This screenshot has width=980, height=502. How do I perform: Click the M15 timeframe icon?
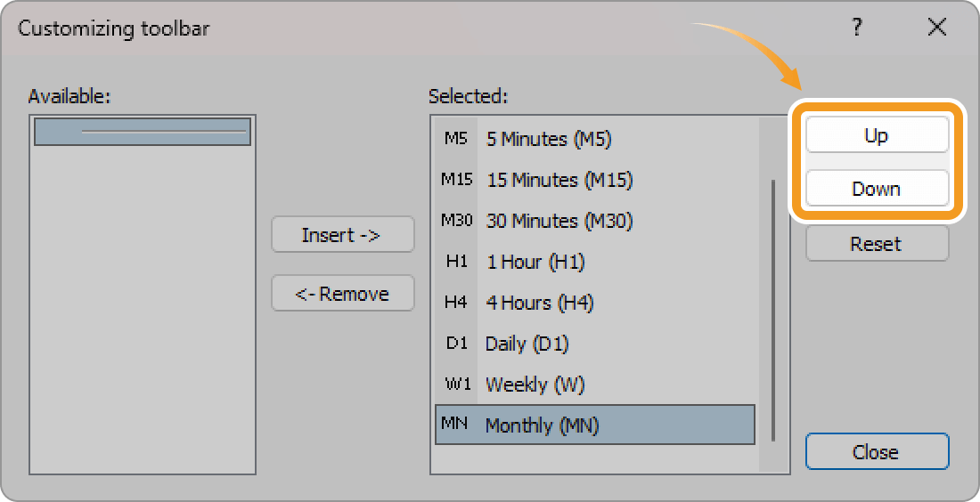coord(456,180)
